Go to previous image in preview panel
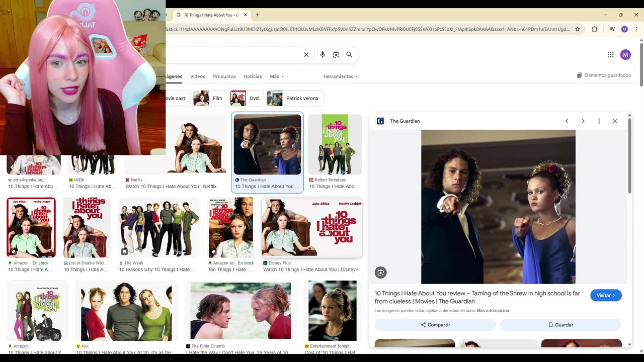The height and width of the screenshot is (362, 644). coord(567,121)
